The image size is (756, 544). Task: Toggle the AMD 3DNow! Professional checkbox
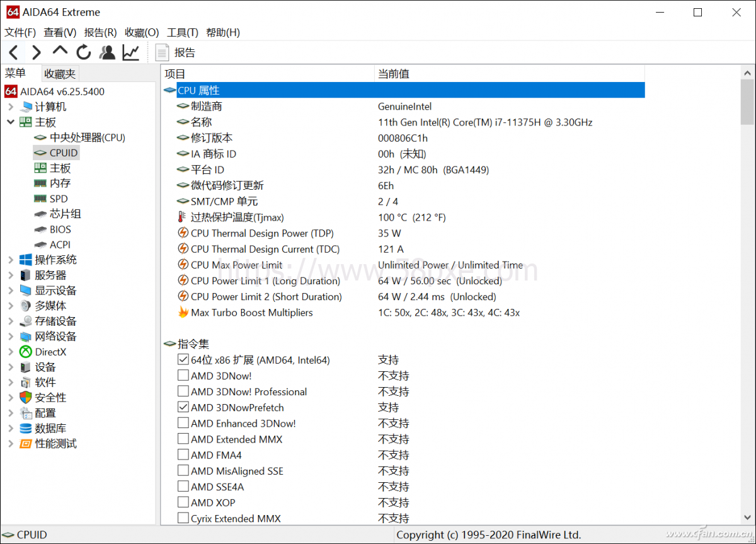pyautogui.click(x=183, y=391)
